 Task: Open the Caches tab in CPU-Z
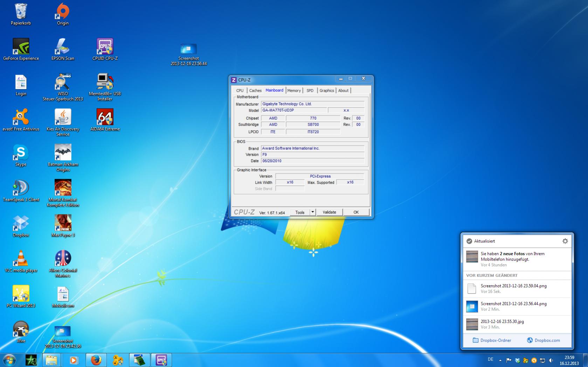tap(255, 91)
